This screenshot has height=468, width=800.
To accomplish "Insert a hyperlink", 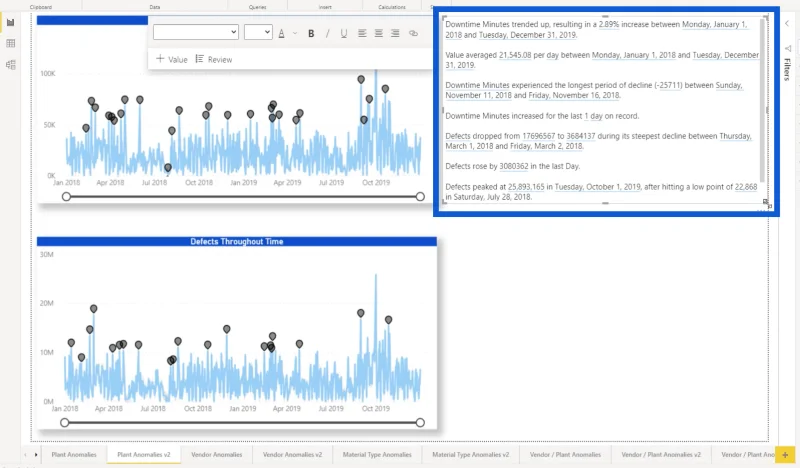I will tap(413, 33).
